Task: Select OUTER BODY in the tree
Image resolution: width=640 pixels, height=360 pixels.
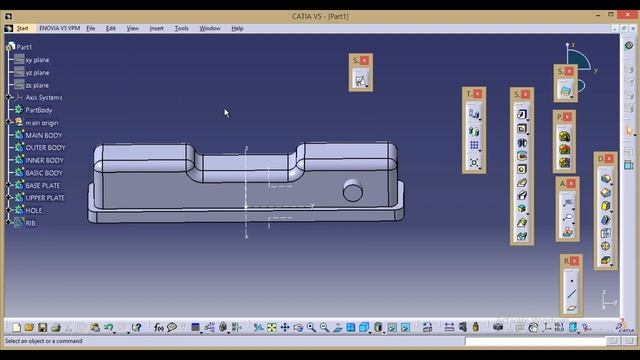Action: [45, 147]
